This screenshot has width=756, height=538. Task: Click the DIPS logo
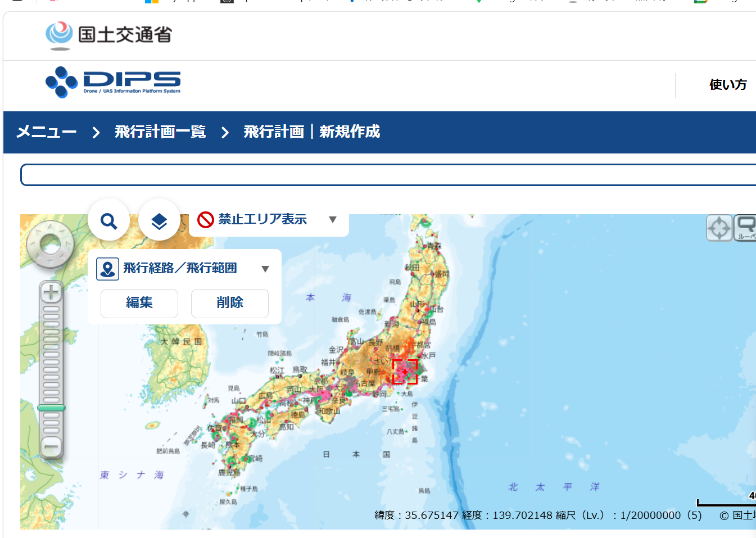point(113,82)
